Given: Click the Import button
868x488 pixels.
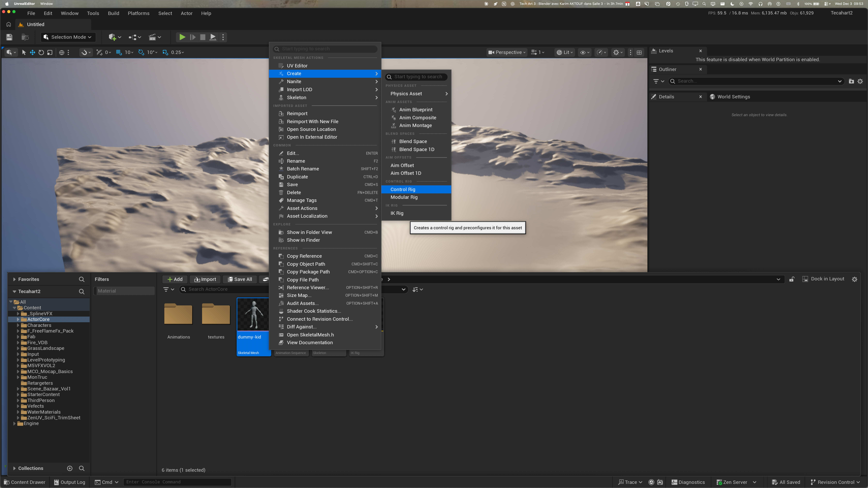Looking at the screenshot, I should 205,279.
